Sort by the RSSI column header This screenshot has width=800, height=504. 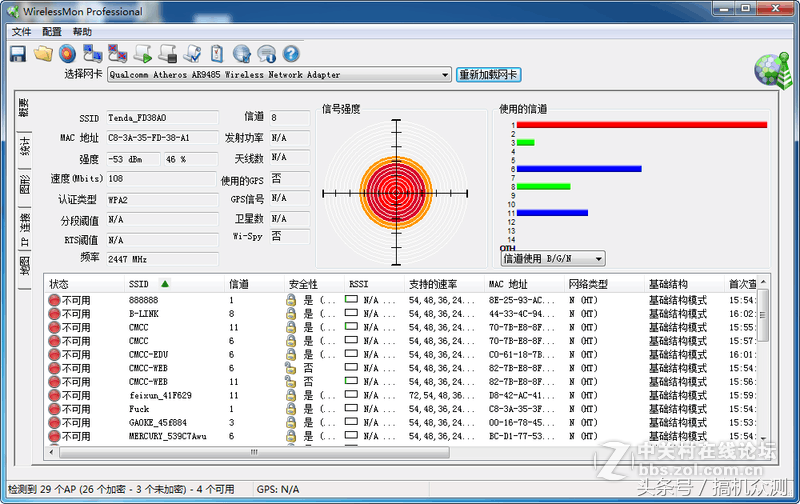point(374,284)
